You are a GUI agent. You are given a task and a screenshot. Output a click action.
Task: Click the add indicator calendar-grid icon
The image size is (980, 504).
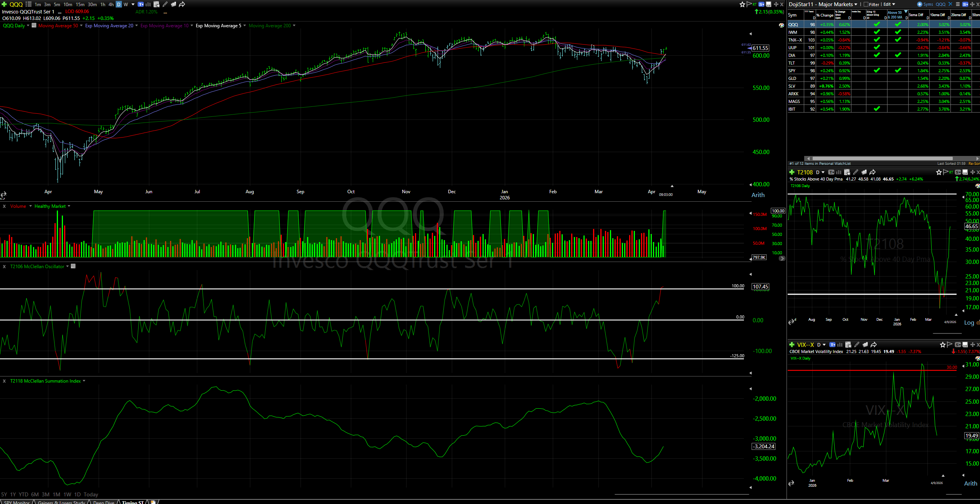157,4
